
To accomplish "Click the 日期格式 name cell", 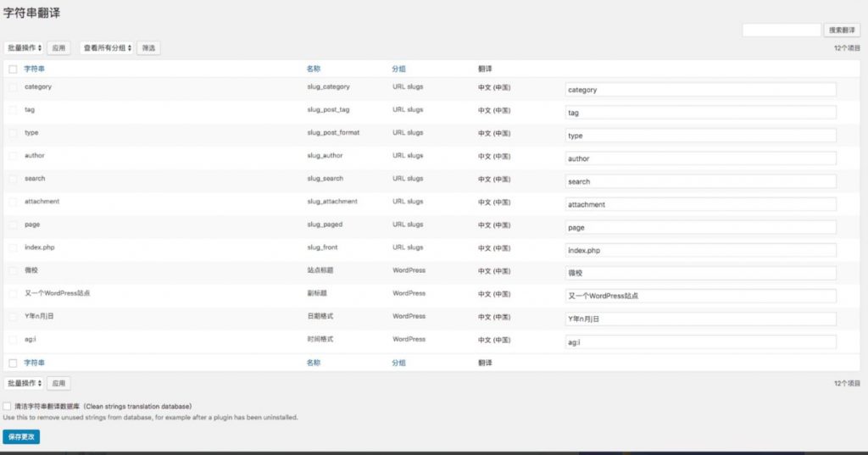I will [320, 316].
